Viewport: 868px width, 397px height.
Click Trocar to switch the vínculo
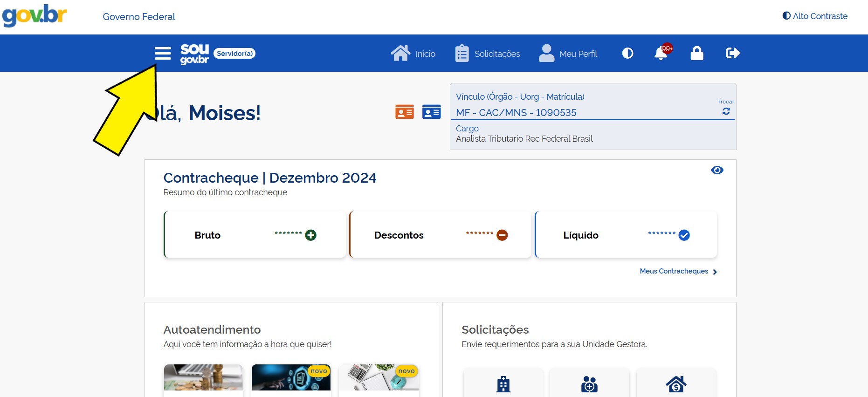click(726, 108)
